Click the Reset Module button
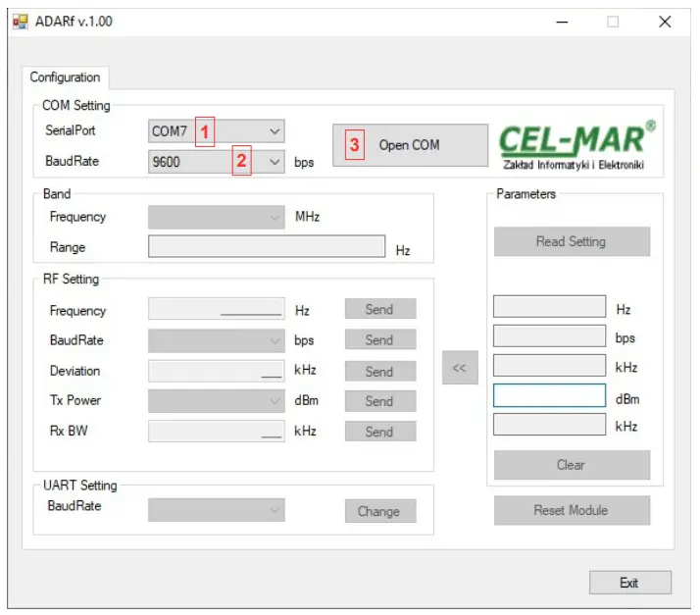The height and width of the screenshot is (615, 700). click(572, 510)
